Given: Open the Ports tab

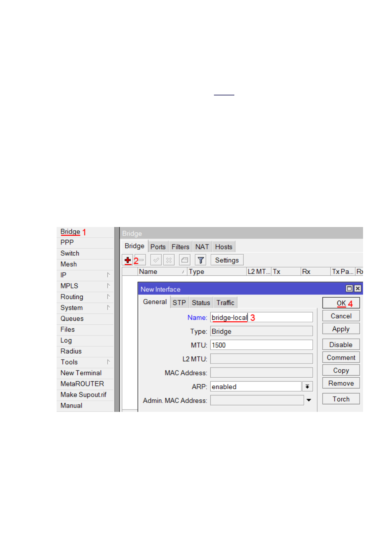Looking at the screenshot, I should pyautogui.click(x=158, y=247).
